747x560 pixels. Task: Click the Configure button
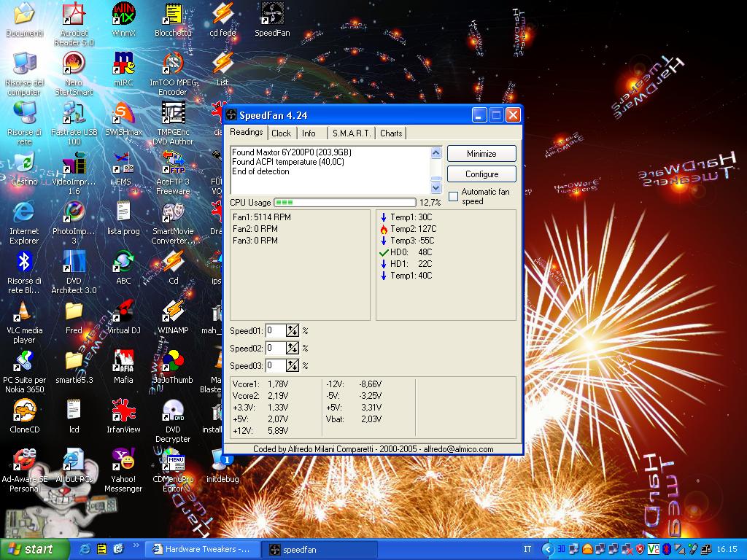coord(481,174)
